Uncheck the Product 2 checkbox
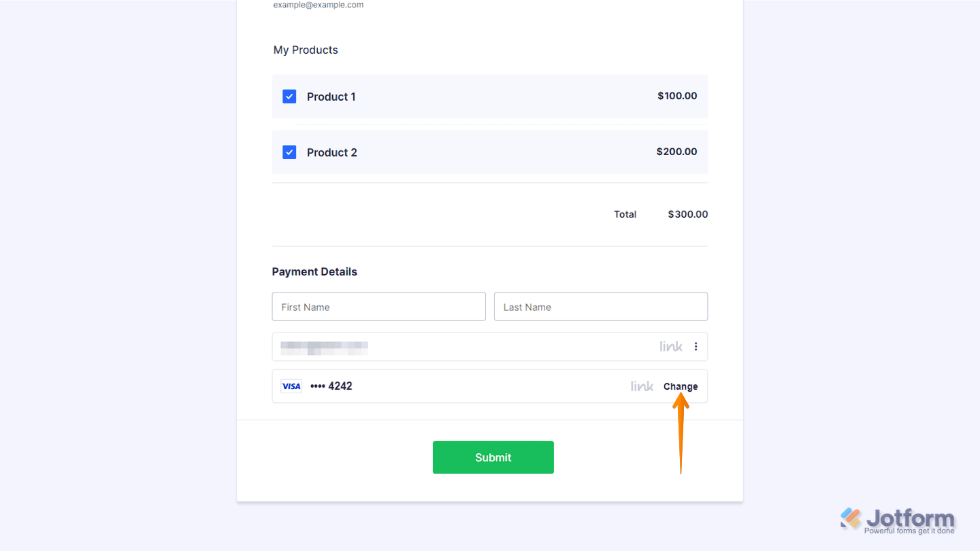 (x=289, y=152)
